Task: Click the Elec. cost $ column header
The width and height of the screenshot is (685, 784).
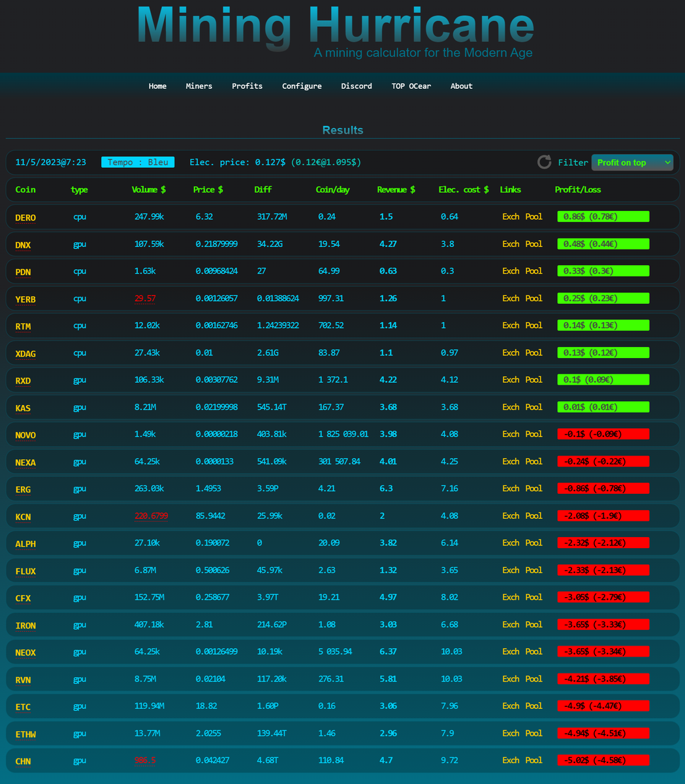Action: 464,189
